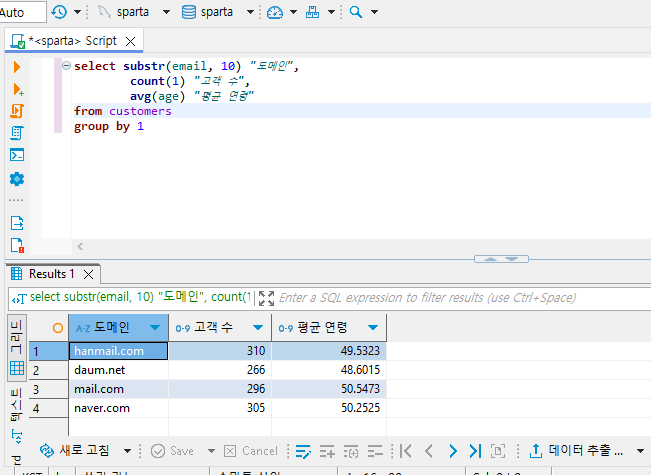Switch to grid view via 그리드 side tab

coord(17,348)
